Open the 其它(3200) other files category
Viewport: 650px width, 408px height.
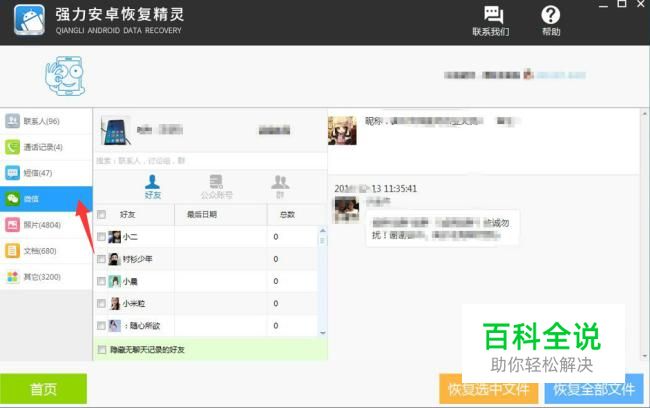46,277
